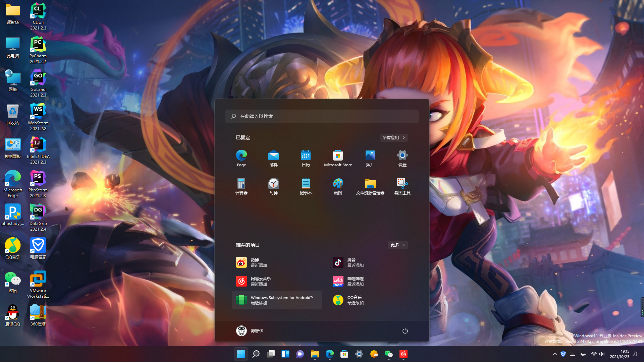Launch Windows Subsystem for Android recommended item
644x362 pixels.
coord(277,300)
